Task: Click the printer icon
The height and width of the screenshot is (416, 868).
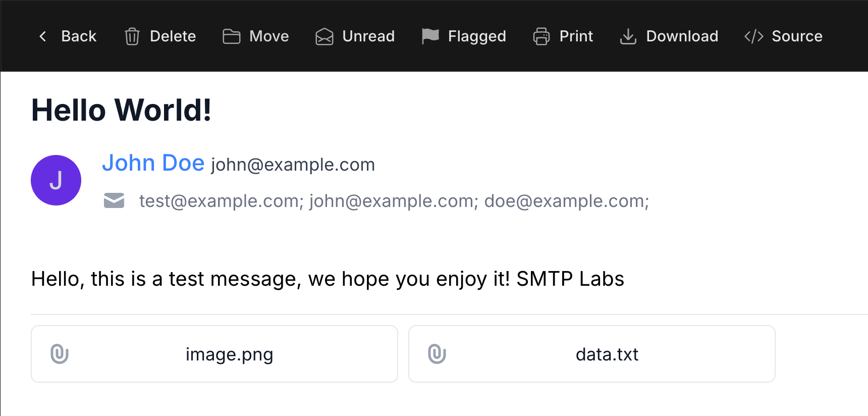Action: [541, 36]
